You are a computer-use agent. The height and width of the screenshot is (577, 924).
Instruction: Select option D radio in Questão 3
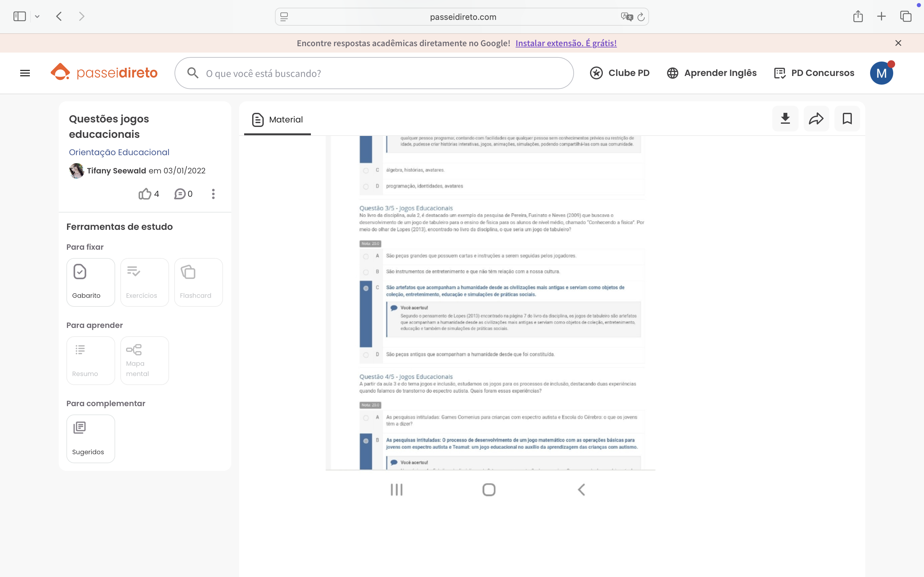pos(366,355)
